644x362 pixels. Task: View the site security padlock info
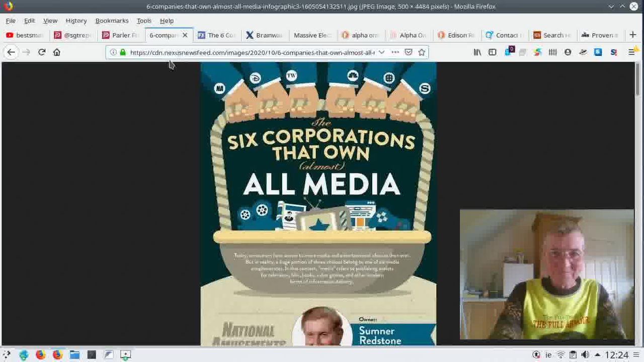tap(123, 52)
